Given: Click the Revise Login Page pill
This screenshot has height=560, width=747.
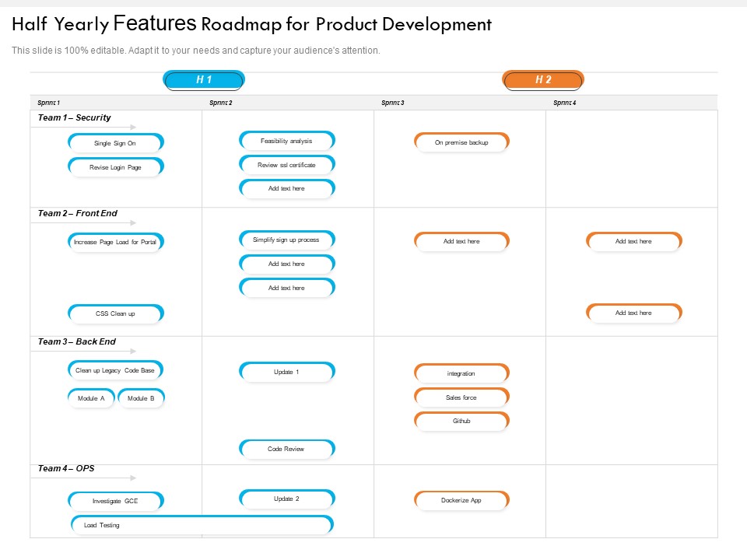Looking at the screenshot, I should pyautogui.click(x=116, y=166).
